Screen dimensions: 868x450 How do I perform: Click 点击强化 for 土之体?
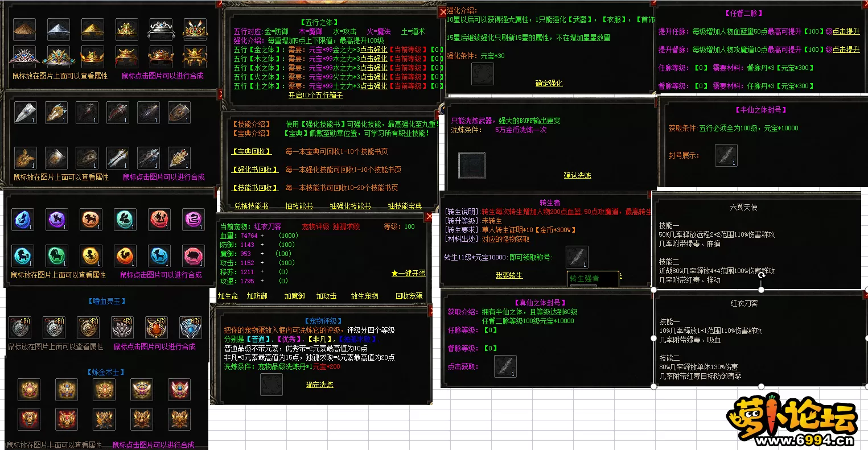pyautogui.click(x=374, y=86)
